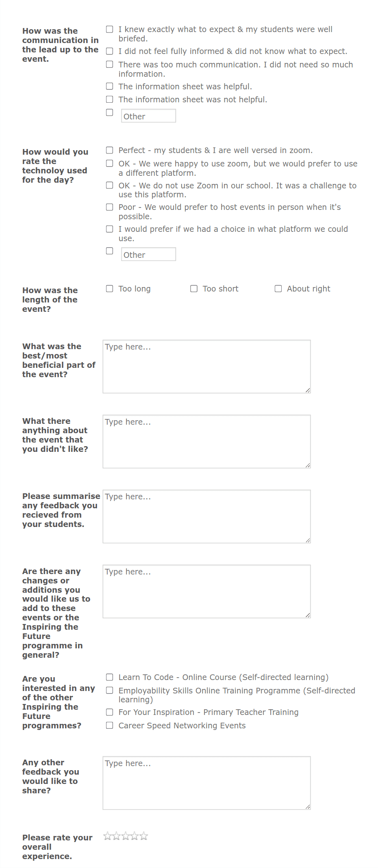
Task: Enable "The information sheet was helpful" checkbox
Action: click(109, 86)
